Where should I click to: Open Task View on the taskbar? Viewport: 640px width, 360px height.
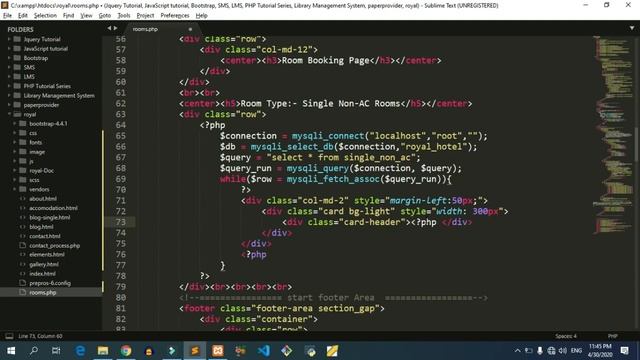point(56,351)
